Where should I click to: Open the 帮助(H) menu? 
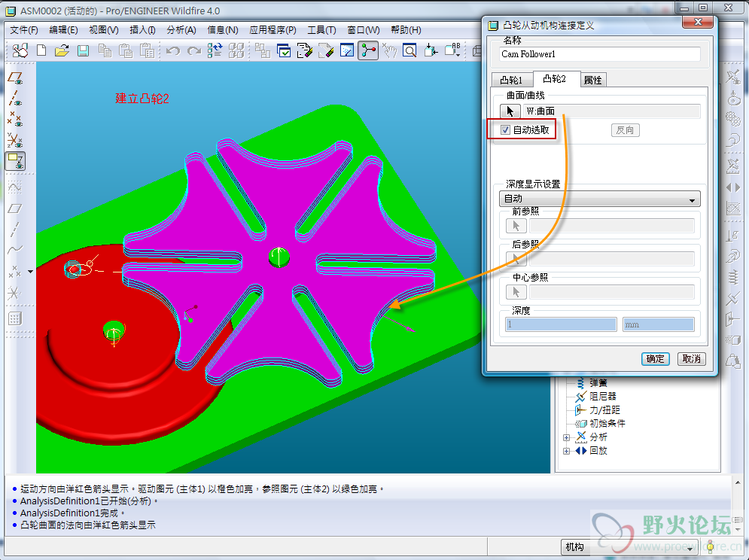406,30
